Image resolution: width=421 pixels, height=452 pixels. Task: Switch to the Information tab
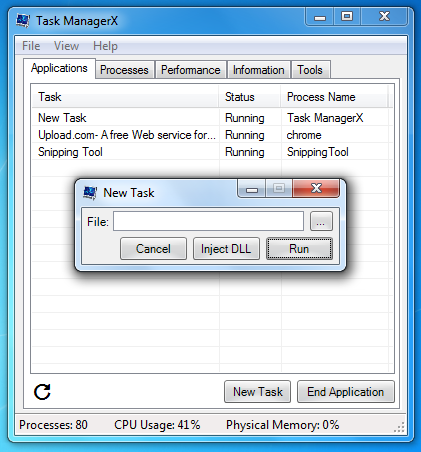(259, 70)
